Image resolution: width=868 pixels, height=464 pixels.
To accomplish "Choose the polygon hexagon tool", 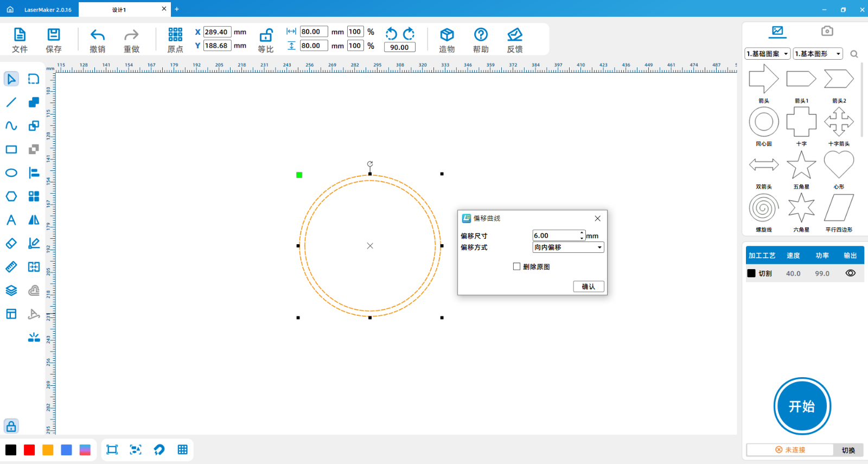I will [11, 196].
